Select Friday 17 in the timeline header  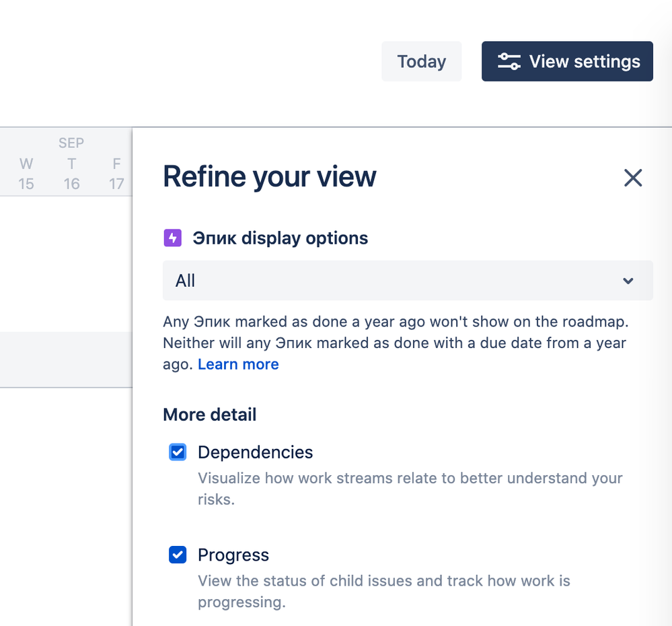(116, 174)
